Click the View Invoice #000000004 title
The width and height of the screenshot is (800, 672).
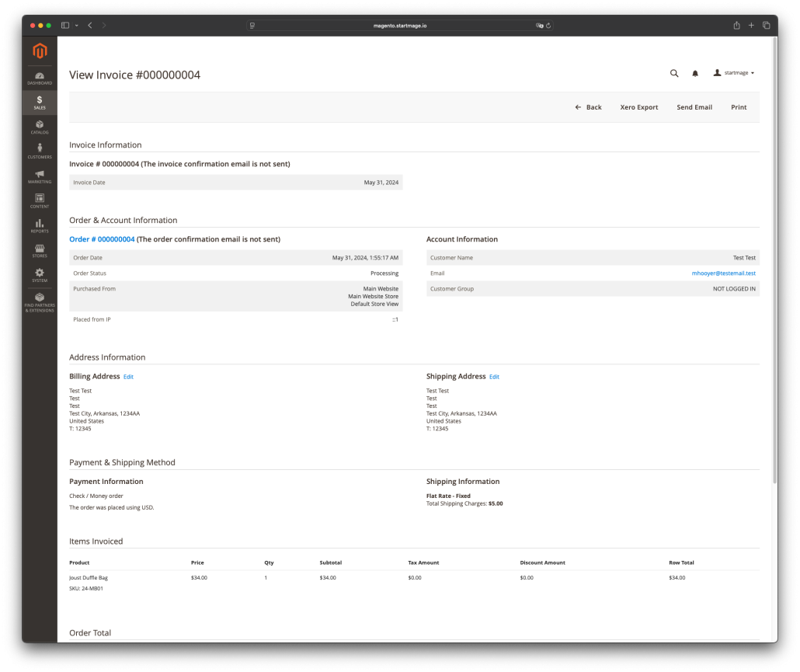coord(134,75)
